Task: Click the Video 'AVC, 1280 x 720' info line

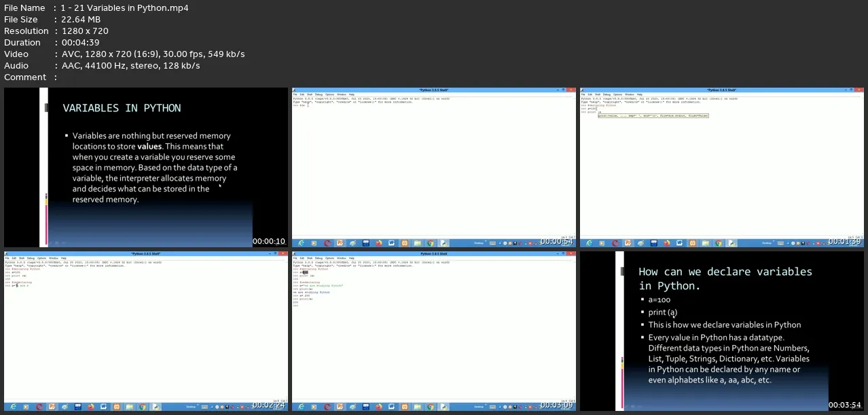Action: tap(153, 54)
